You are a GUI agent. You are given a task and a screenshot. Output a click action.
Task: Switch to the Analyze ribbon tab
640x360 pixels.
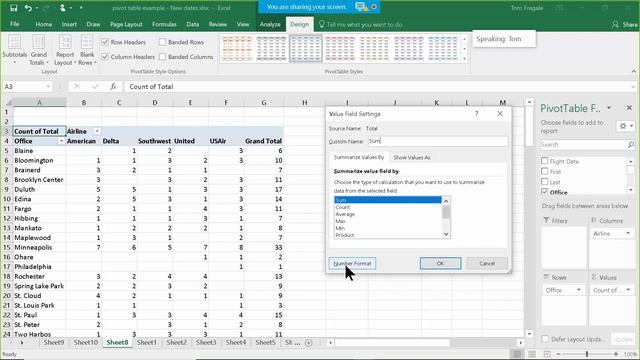[270, 24]
